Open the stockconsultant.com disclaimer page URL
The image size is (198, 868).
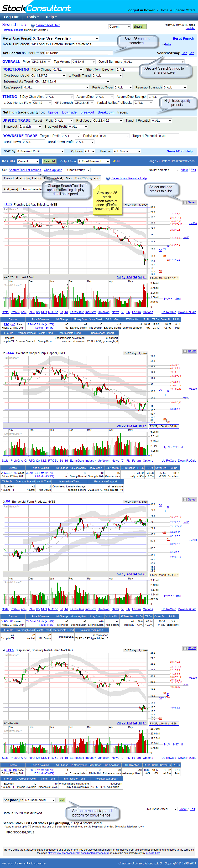click(x=78, y=853)
